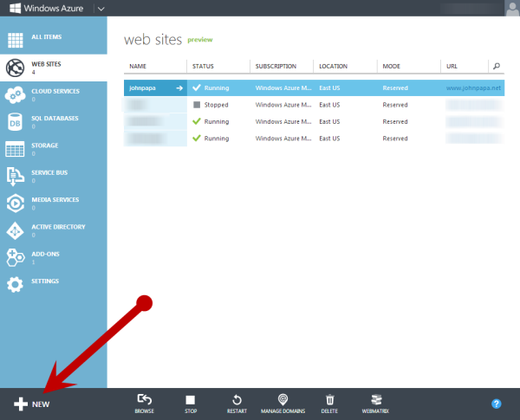Select the johnpapa web site row name

(x=142, y=88)
